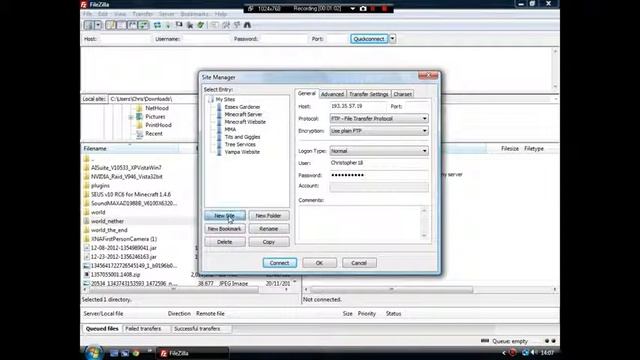Click the refresh file lists icon
This screenshot has height=360, width=640.
coord(157,25)
